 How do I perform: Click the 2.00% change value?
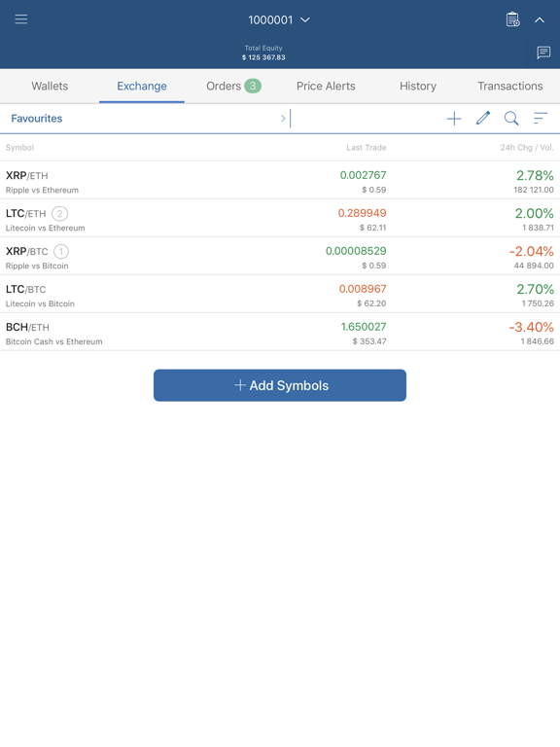tap(535, 213)
